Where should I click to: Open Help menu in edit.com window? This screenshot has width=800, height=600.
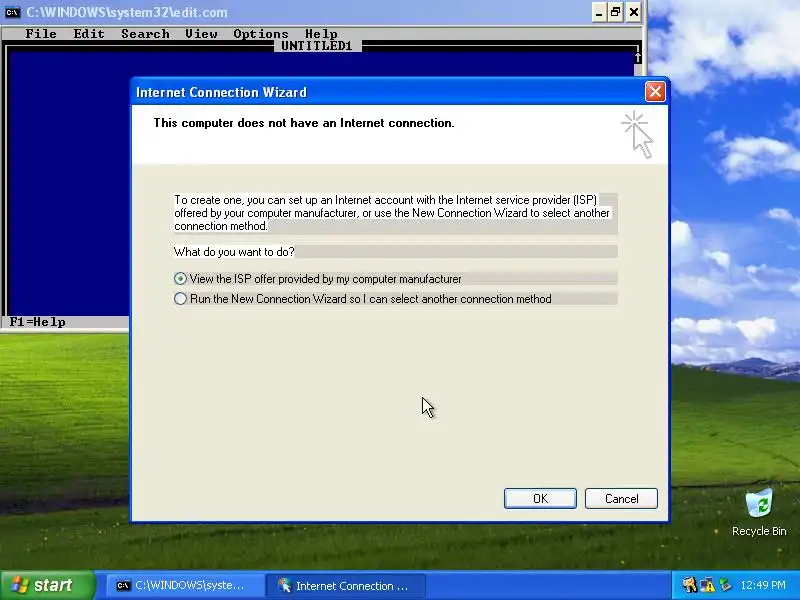coord(321,34)
